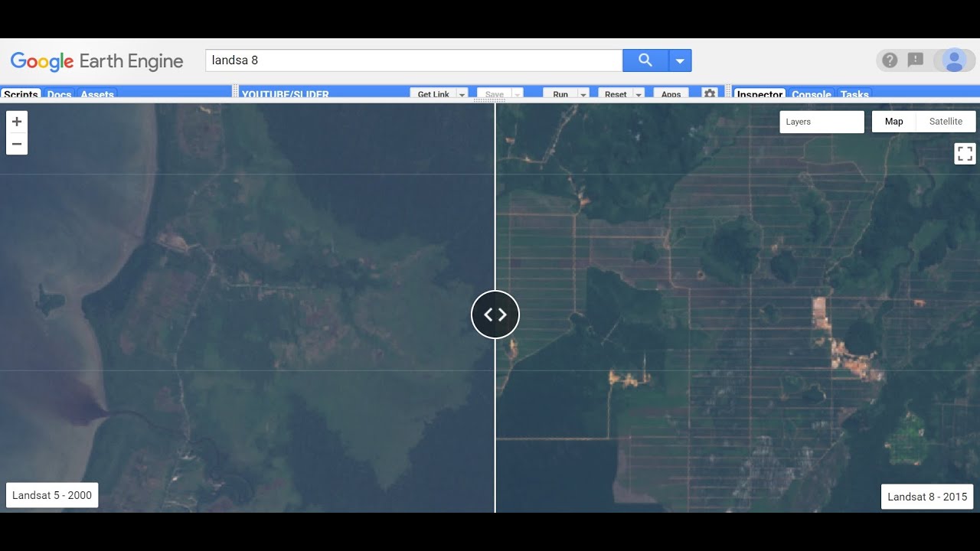Open the user account avatar
The width and height of the screenshot is (980, 551).
tap(954, 60)
